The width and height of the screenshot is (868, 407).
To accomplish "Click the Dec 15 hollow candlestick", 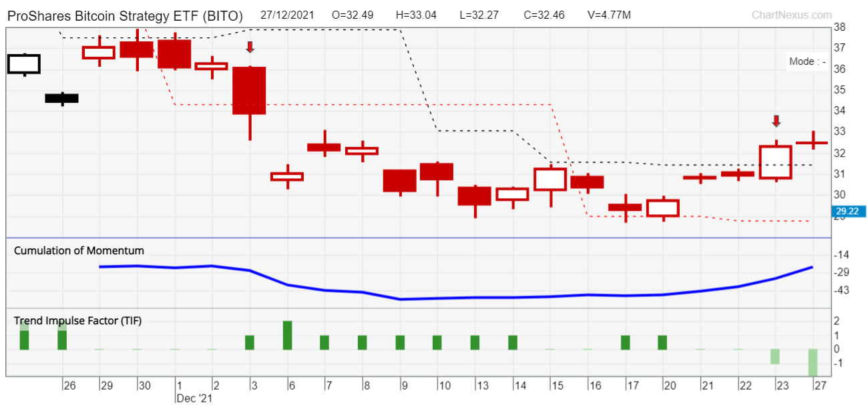I will (550, 179).
